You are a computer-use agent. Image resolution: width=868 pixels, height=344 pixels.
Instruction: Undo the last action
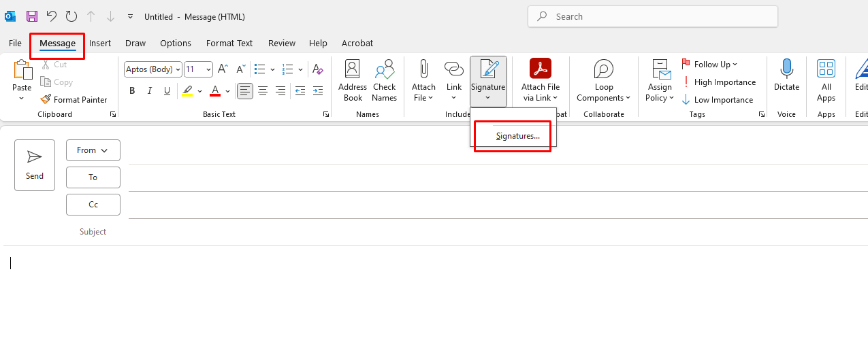(52, 16)
